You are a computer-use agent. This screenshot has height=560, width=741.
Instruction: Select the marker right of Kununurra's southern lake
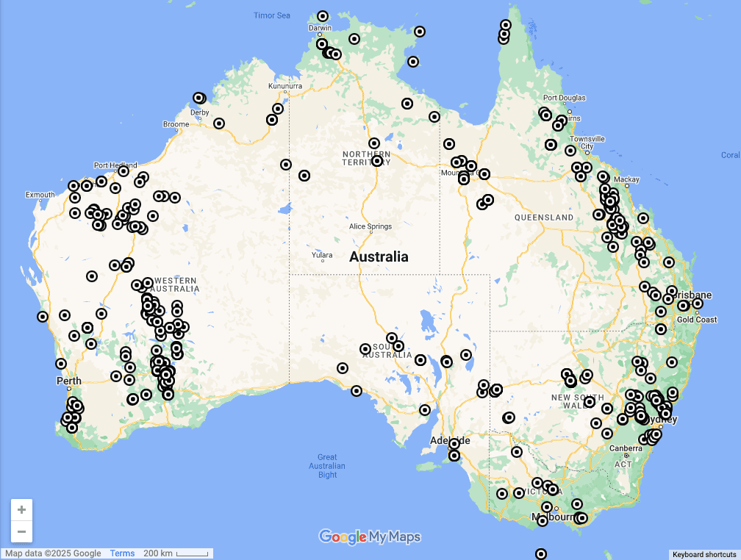(x=278, y=110)
